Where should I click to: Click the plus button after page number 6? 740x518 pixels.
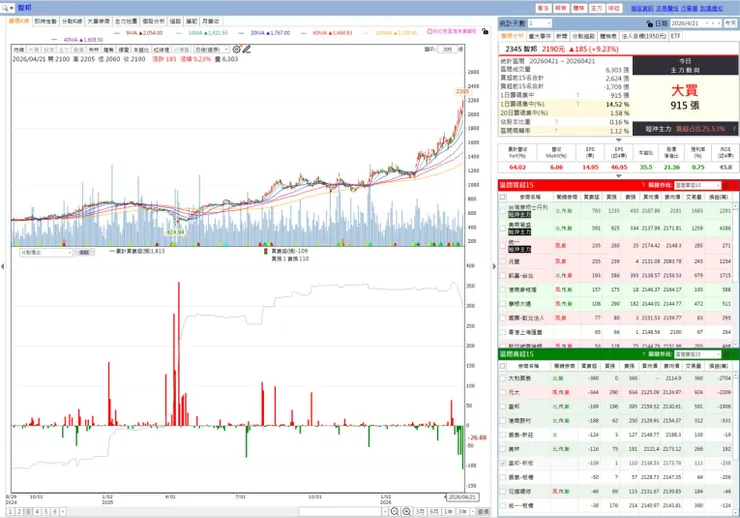pos(63,511)
